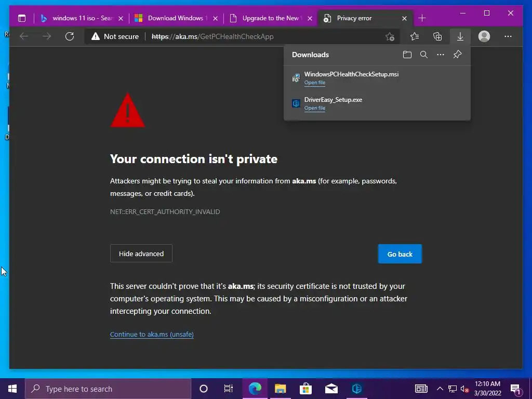Open a new tab with the plus button
Image resolution: width=532 pixels, height=399 pixels.
[422, 18]
